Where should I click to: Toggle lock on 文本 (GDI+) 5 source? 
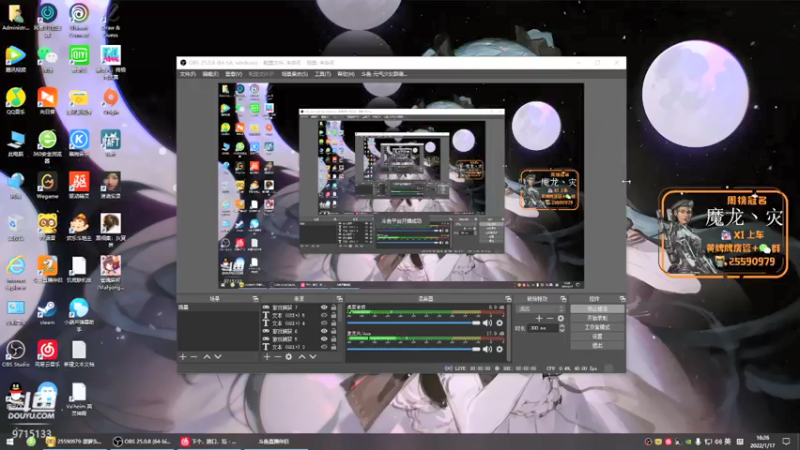click(334, 315)
